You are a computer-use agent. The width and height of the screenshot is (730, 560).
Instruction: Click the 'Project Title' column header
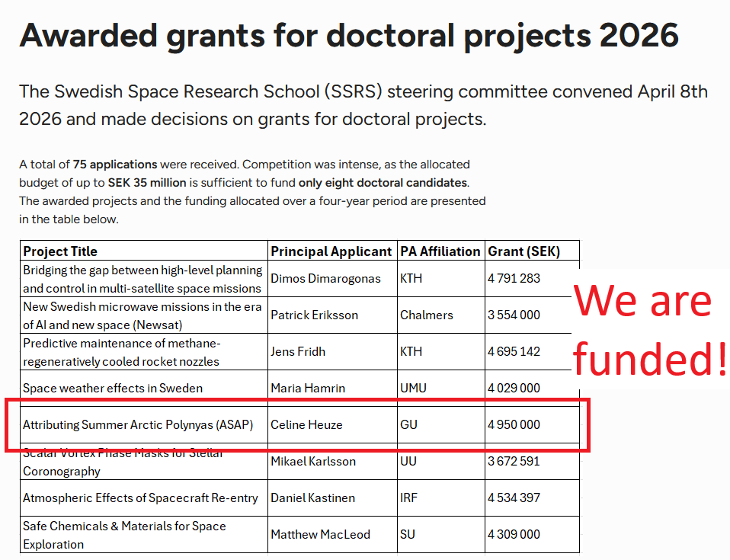click(60, 251)
